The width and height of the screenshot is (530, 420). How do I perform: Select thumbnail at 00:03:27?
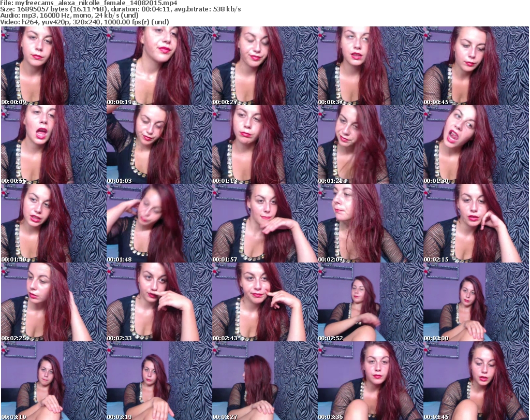[x=264, y=381]
